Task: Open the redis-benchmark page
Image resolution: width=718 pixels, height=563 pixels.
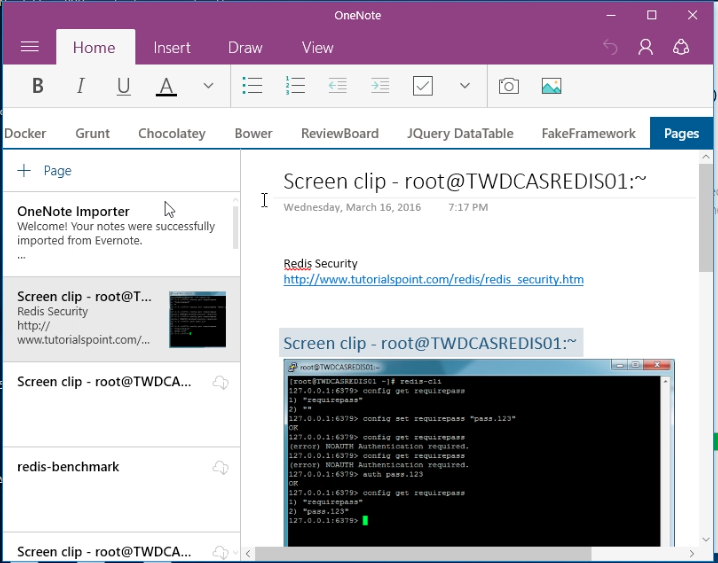Action: click(121, 489)
